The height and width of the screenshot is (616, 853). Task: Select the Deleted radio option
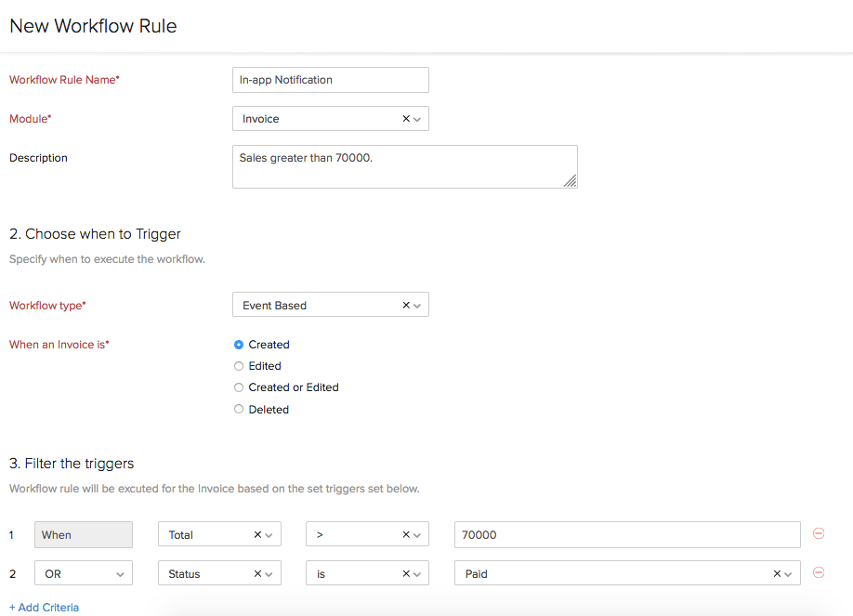click(x=239, y=410)
